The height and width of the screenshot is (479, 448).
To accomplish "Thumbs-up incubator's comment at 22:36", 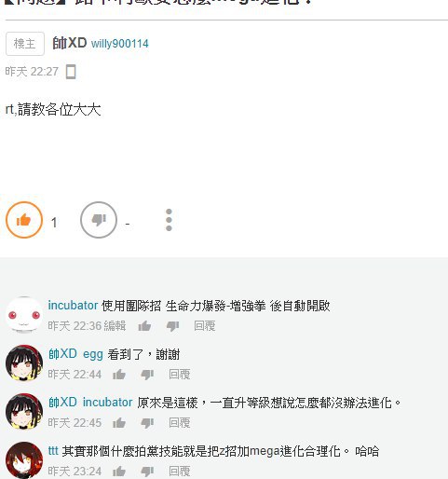I will click(144, 326).
